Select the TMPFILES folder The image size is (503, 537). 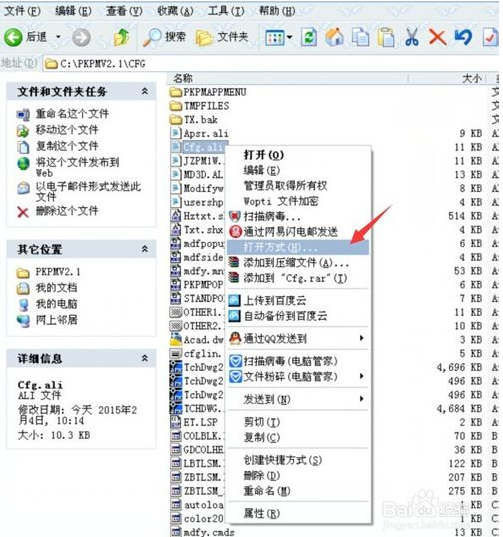click(200, 106)
